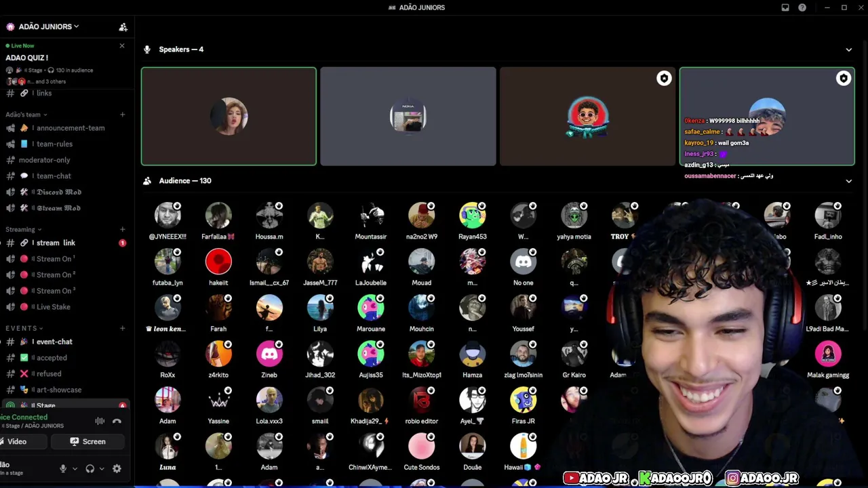
Task: Collapse the Audience section chevron
Action: pos(848,181)
